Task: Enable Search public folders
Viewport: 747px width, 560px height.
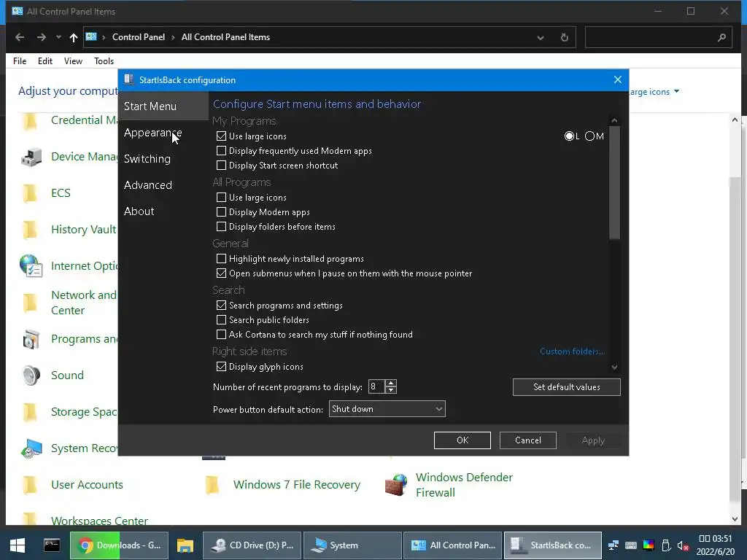Action: pyautogui.click(x=221, y=320)
